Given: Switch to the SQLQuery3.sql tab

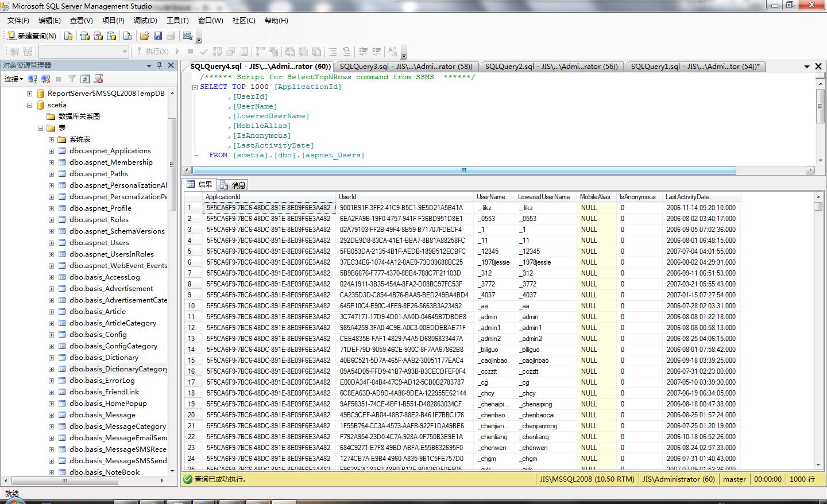Looking at the screenshot, I should point(406,67).
